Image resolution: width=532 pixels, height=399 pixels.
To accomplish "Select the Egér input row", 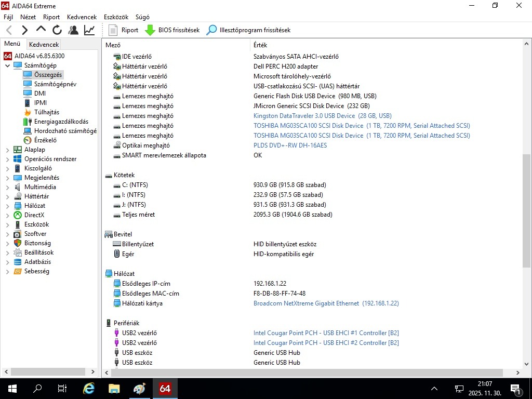I will coord(312,254).
